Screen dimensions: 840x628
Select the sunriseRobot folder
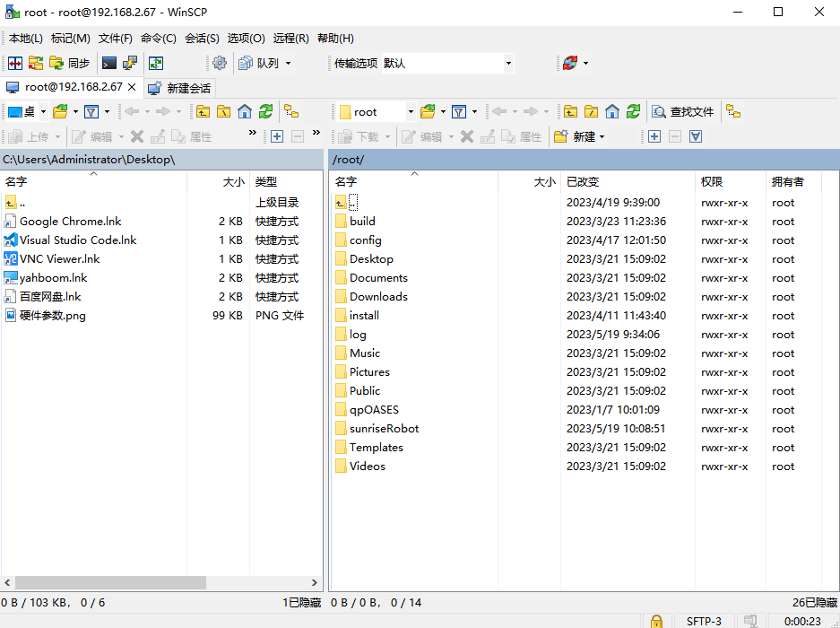(384, 428)
